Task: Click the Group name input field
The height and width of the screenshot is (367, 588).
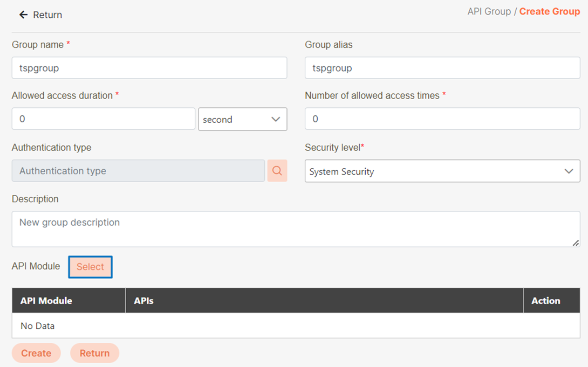Action: (x=149, y=68)
